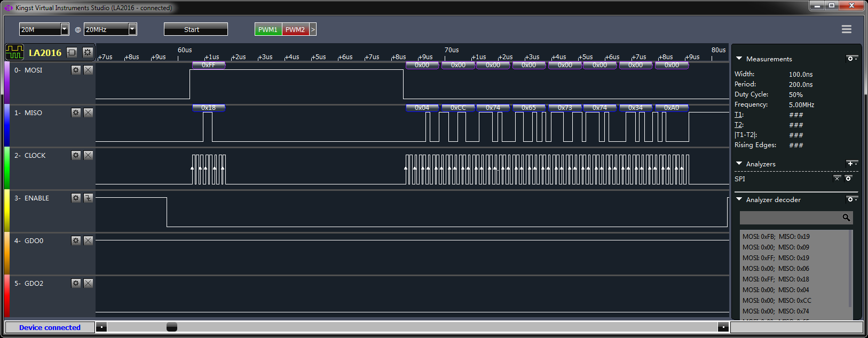Set trigger condition on CLOCK channel
The width and height of the screenshot is (868, 338).
point(89,155)
